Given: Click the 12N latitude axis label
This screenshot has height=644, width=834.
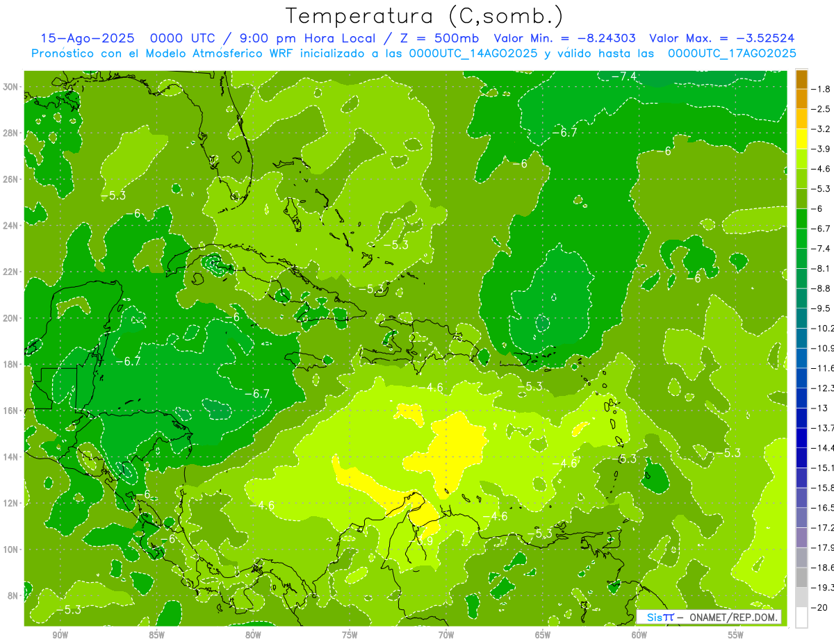Looking at the screenshot, I should tap(12, 503).
